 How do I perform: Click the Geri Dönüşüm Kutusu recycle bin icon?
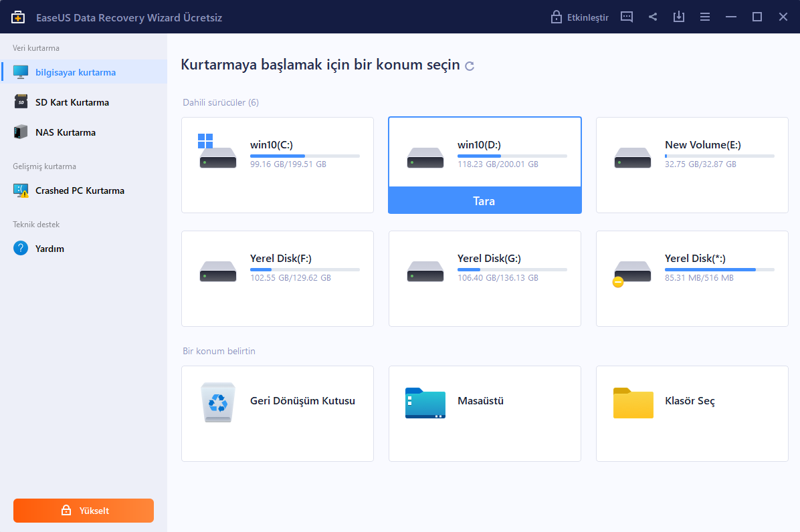pos(218,402)
